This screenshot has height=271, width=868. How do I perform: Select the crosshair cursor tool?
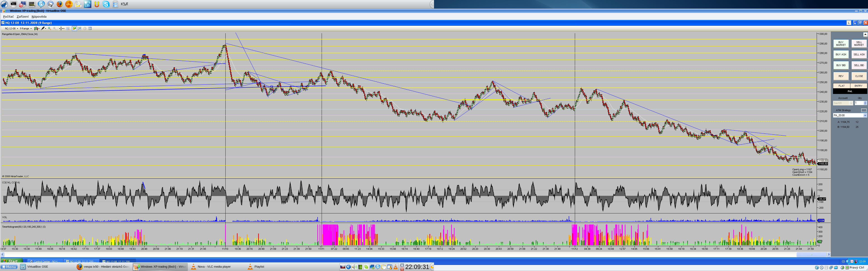(61, 29)
